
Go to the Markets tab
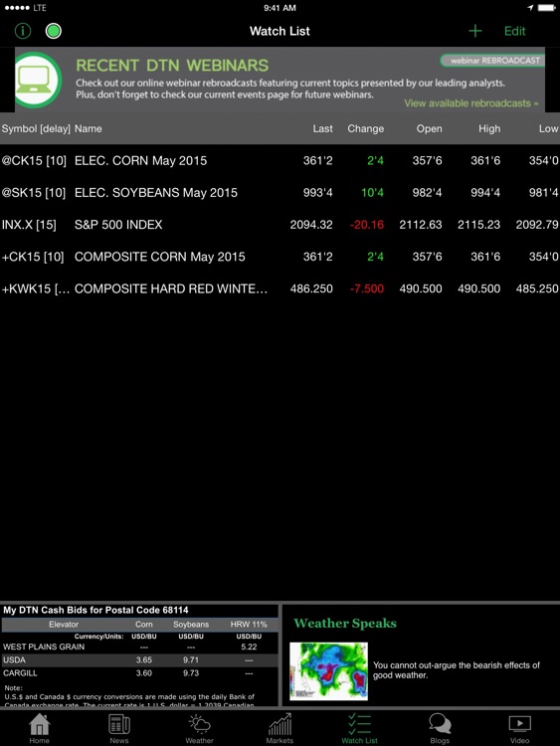point(280,728)
